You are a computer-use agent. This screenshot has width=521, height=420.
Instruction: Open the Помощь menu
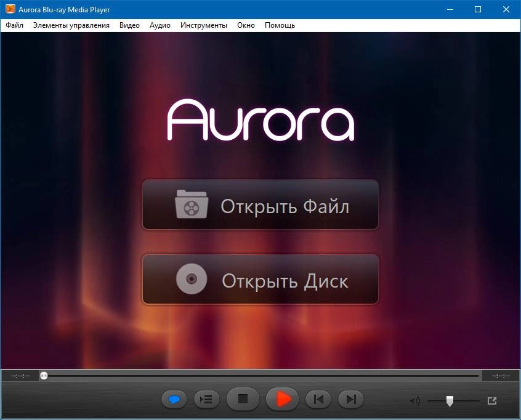[280, 25]
